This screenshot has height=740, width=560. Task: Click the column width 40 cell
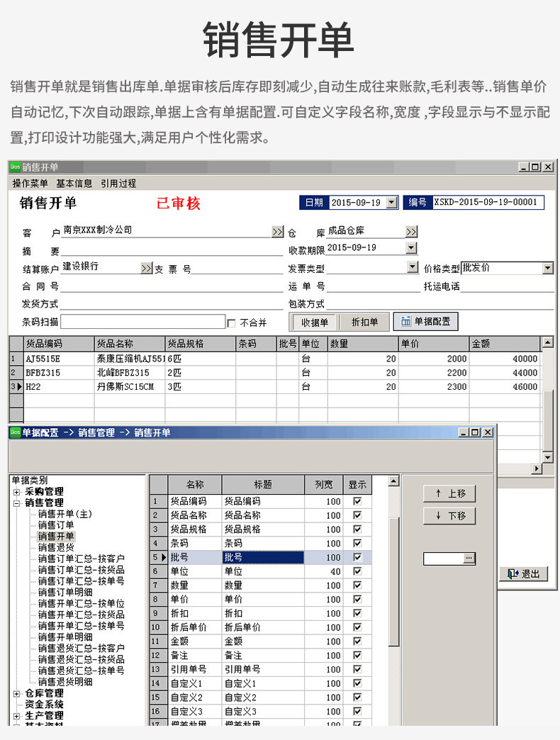[324, 571]
